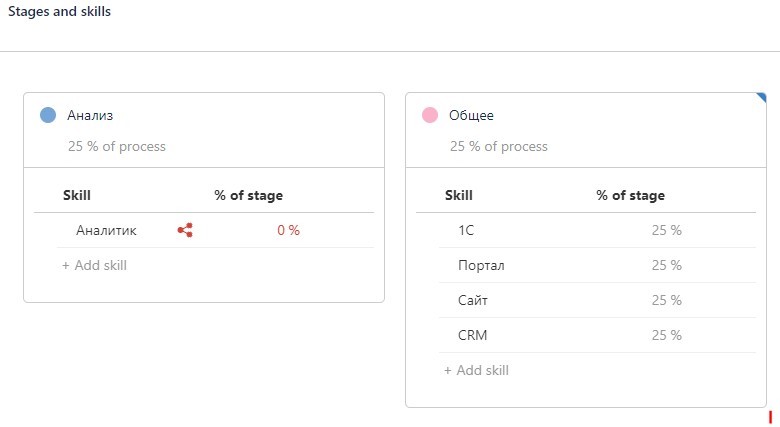Click 25 % of process under Общее

[499, 146]
